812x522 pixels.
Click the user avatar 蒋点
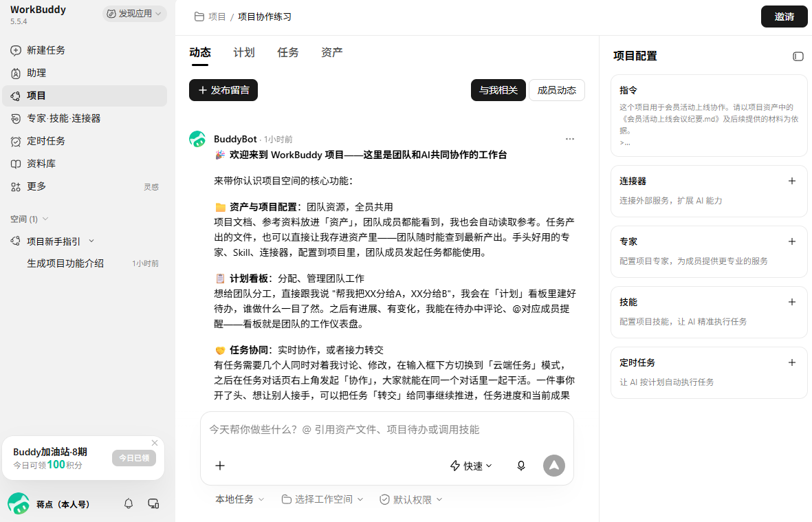coord(19,503)
